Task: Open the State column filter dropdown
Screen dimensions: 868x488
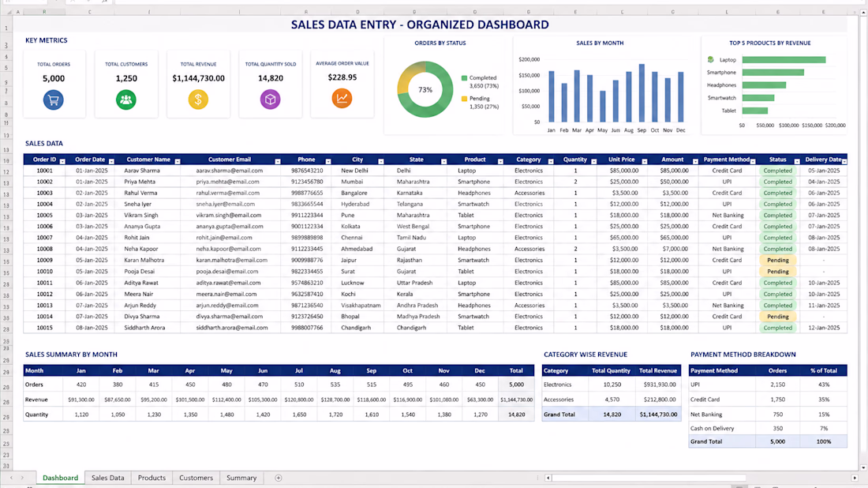Action: (444, 161)
